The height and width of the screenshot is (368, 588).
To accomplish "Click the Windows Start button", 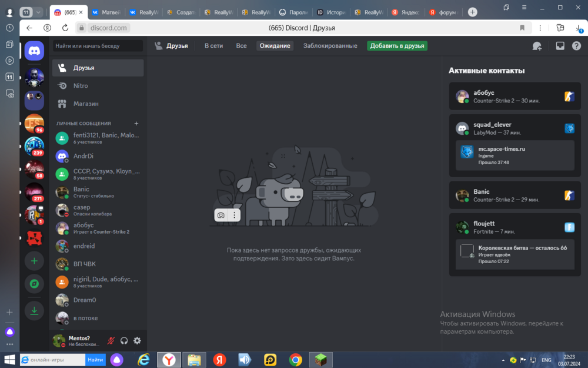I will 10,360.
